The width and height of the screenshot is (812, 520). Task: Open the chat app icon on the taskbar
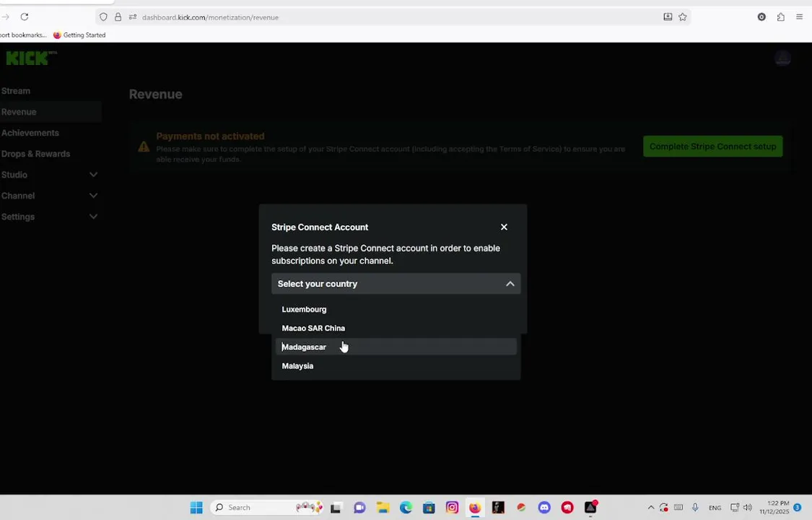(x=359, y=508)
